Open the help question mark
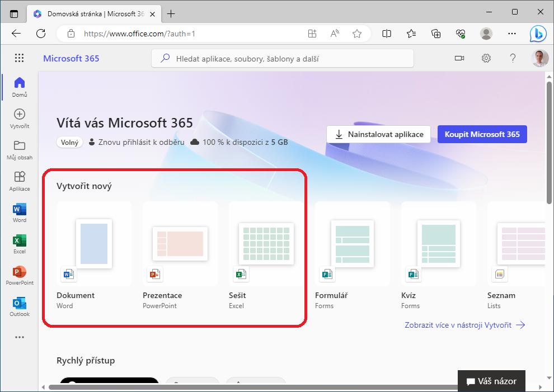 point(513,58)
